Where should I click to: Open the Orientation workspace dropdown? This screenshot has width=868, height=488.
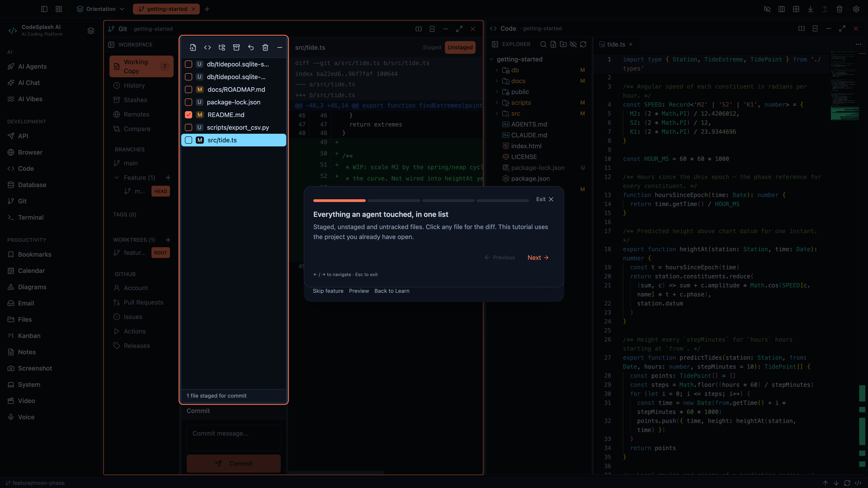100,9
